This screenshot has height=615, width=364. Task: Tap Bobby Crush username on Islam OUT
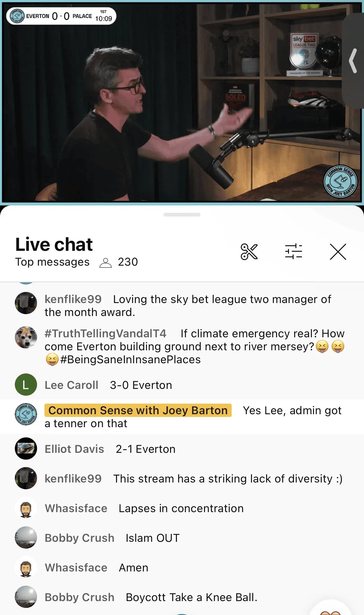click(x=80, y=538)
